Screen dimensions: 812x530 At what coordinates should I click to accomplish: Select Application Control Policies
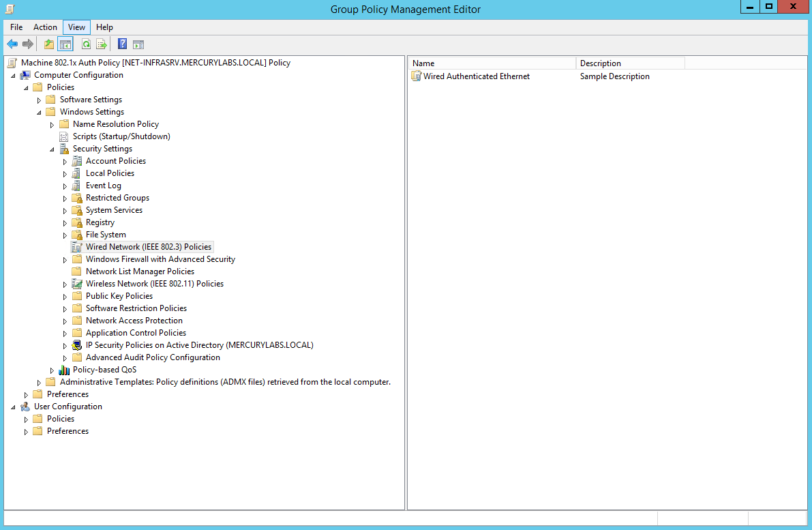point(136,333)
